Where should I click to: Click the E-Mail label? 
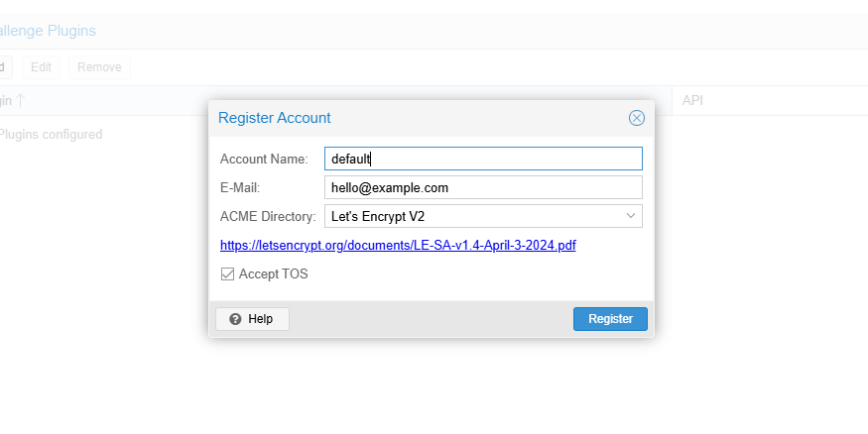click(240, 187)
